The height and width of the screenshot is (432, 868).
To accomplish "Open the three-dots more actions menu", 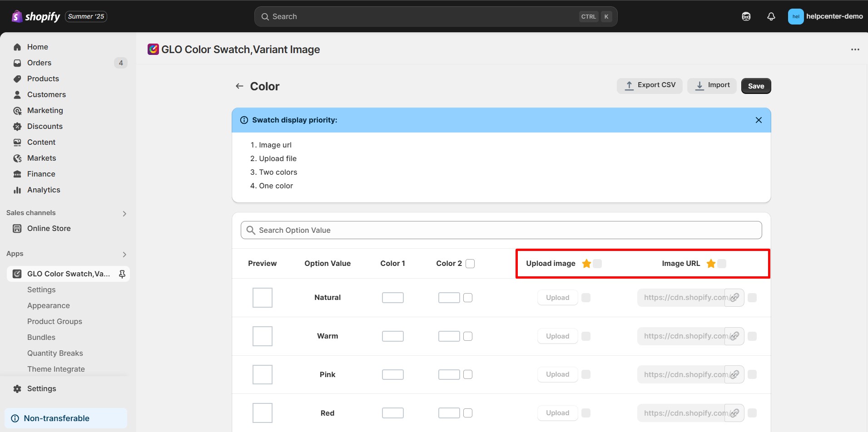I will coord(855,49).
